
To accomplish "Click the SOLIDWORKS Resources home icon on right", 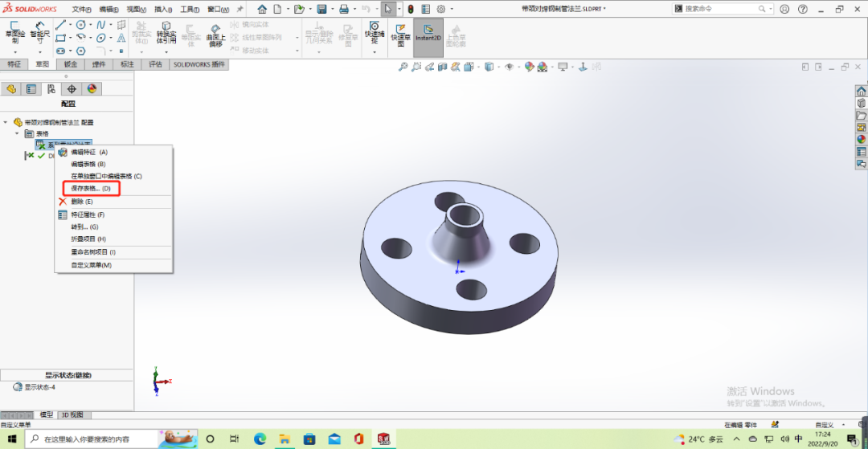I will [861, 91].
